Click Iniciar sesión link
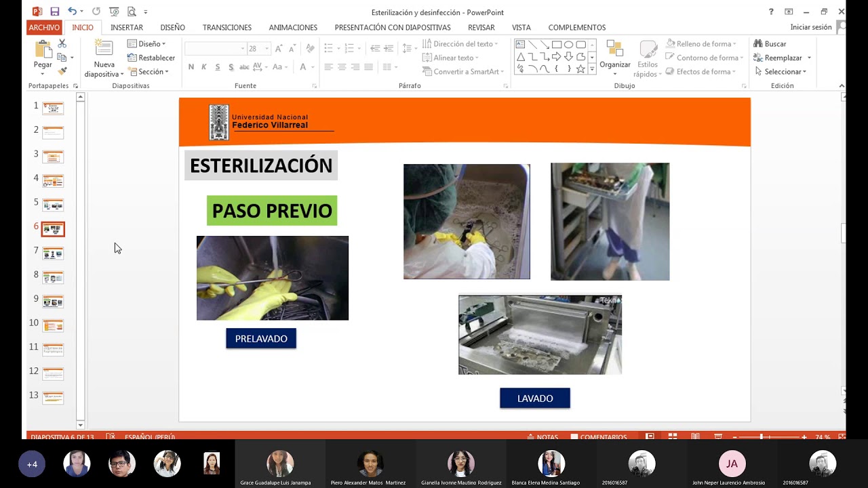Image resolution: width=868 pixels, height=488 pixels. (x=811, y=27)
